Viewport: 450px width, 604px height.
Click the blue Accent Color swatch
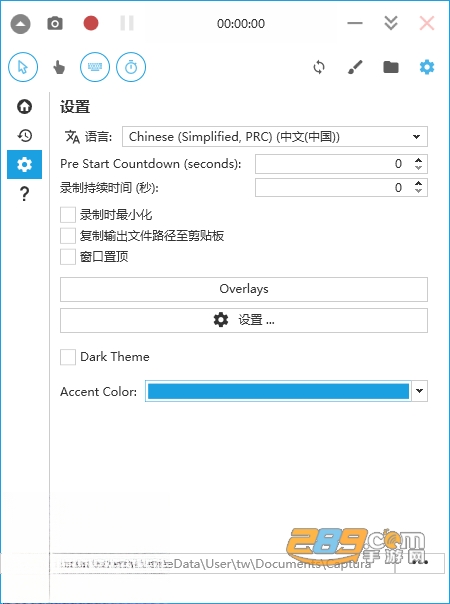tap(278, 391)
